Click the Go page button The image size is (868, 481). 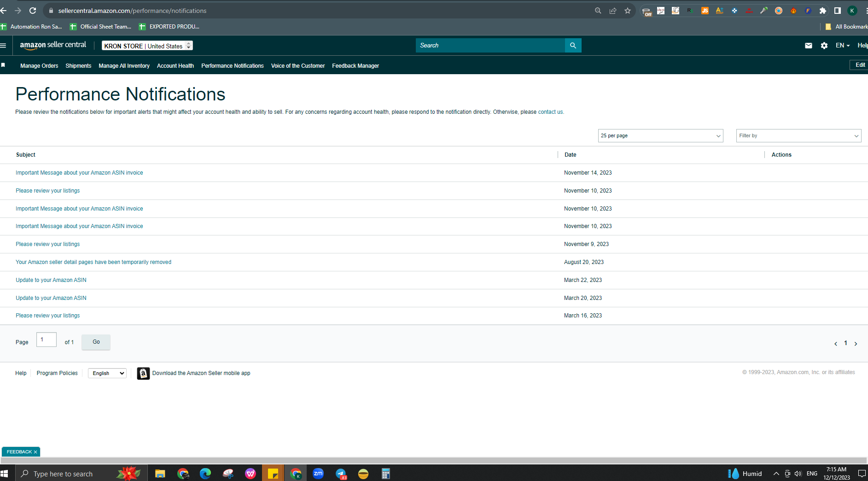tap(96, 342)
